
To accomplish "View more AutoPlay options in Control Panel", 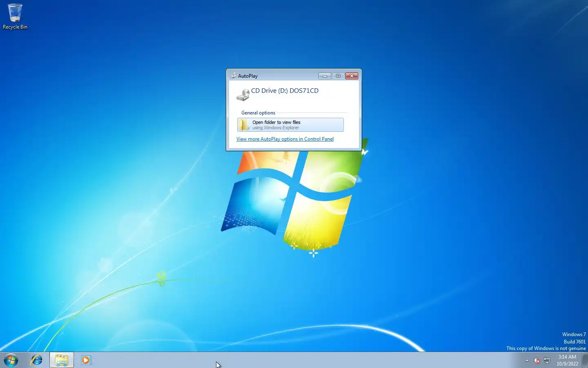I will tap(285, 139).
